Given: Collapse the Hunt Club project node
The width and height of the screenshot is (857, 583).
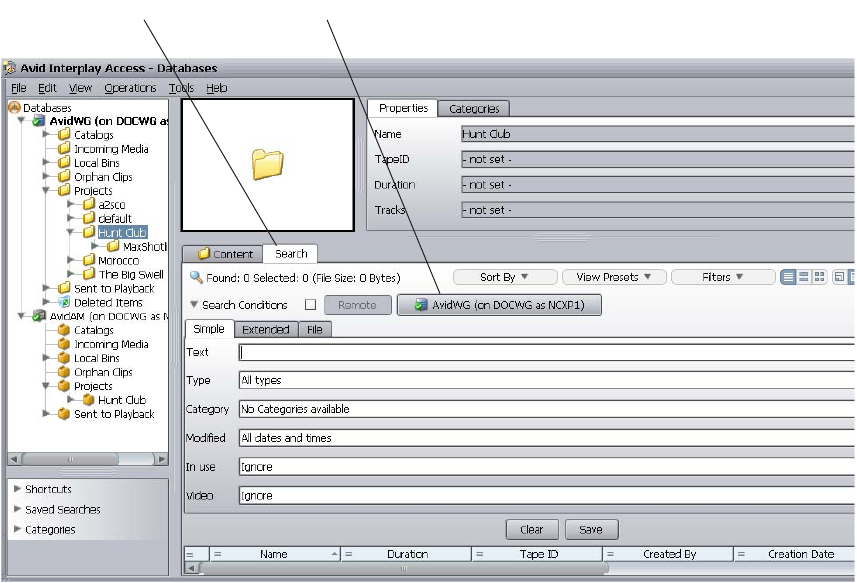Looking at the screenshot, I should (x=71, y=232).
